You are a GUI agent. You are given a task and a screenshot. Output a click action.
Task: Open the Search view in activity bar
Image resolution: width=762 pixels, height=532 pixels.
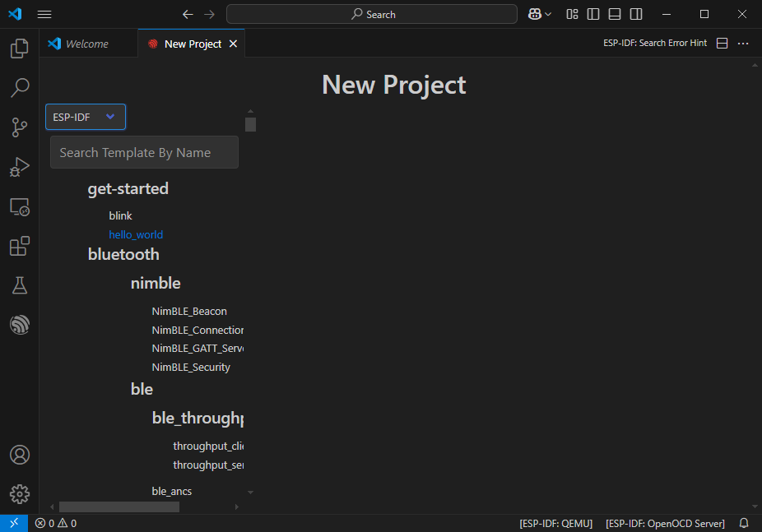[20, 88]
